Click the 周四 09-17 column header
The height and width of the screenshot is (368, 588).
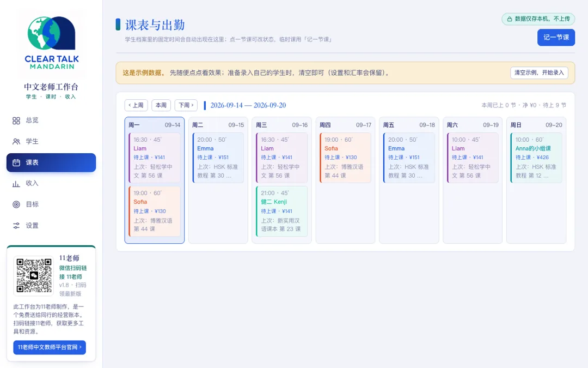(x=345, y=125)
